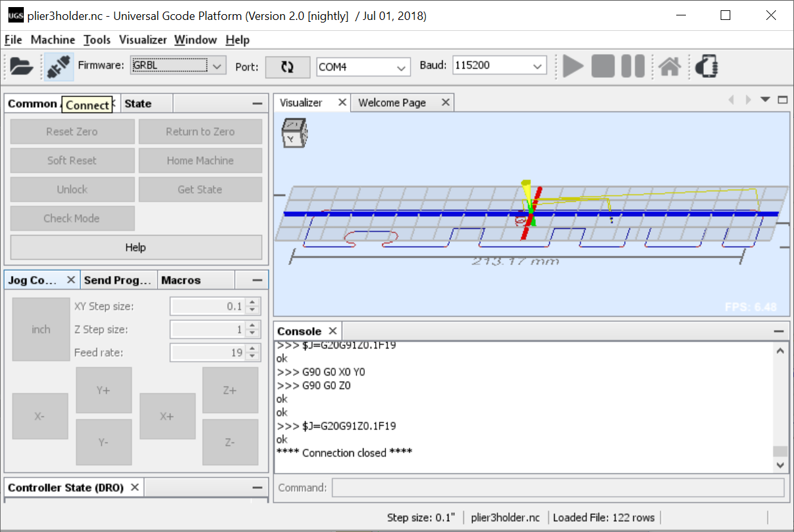Close the Jog Controller tab
Screen dimensions: 794x532
coord(71,280)
